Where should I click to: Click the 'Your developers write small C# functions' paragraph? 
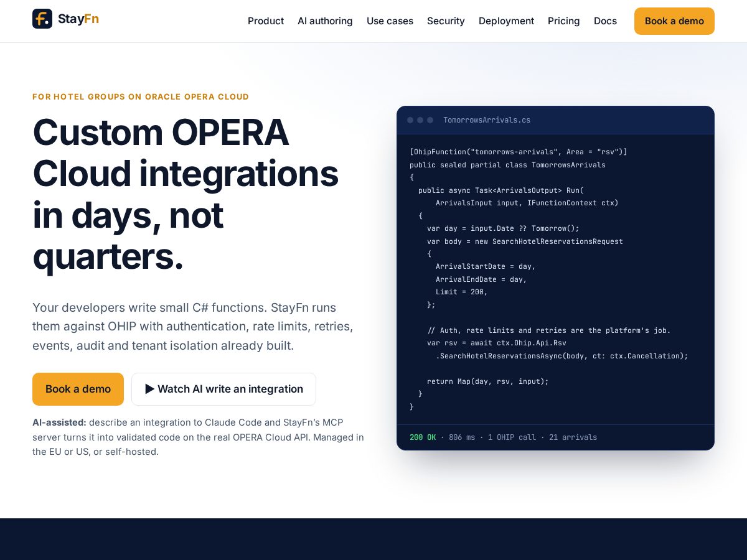tap(193, 327)
